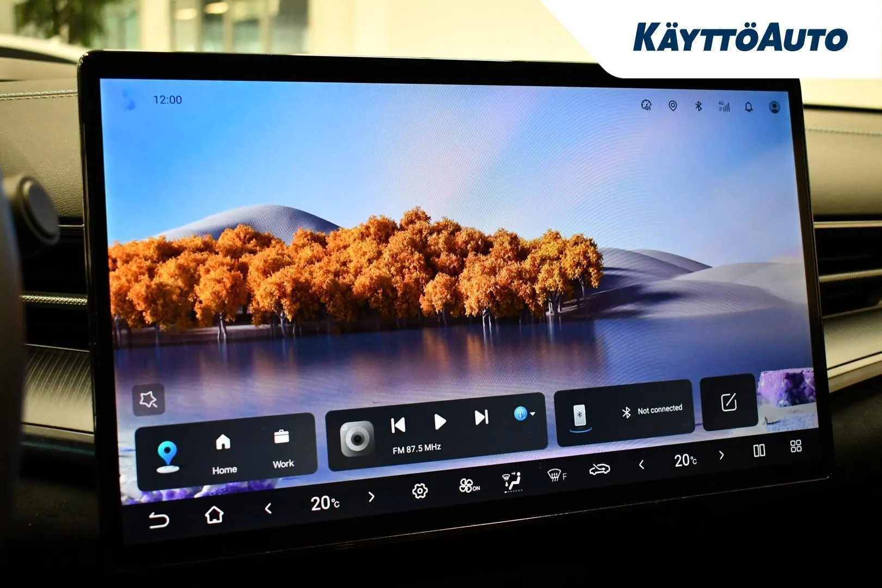Open the phone connection card icon
The image size is (882, 588).
pos(580,418)
